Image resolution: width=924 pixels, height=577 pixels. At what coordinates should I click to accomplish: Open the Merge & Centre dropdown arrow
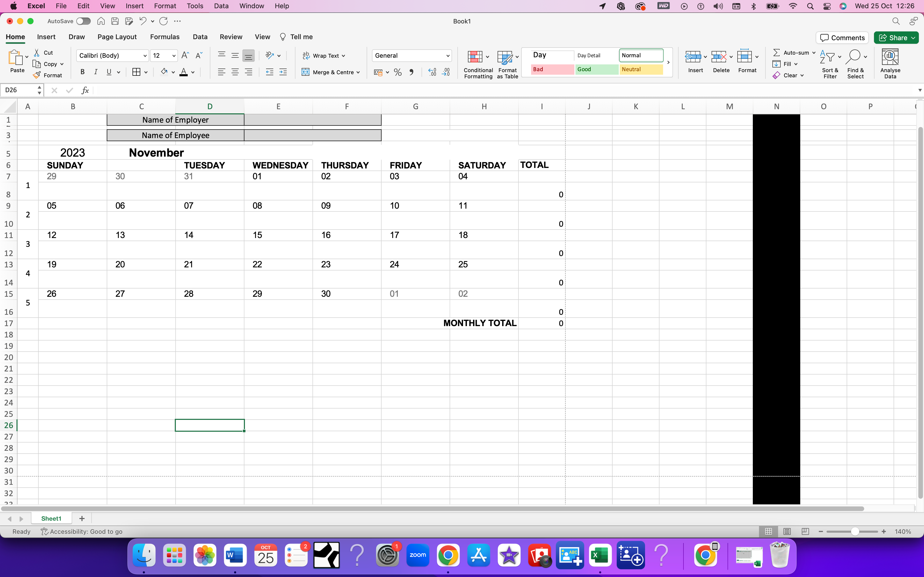358,72
